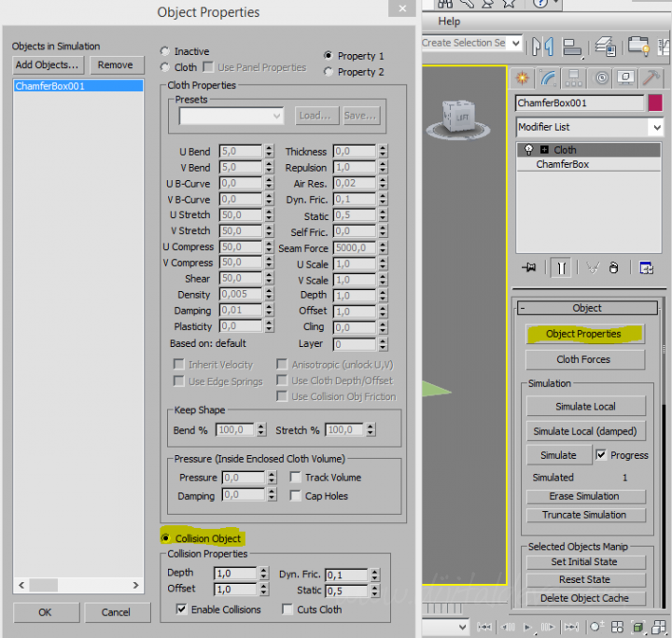Click the Add Objects button
This screenshot has height=638, width=672.
click(47, 65)
